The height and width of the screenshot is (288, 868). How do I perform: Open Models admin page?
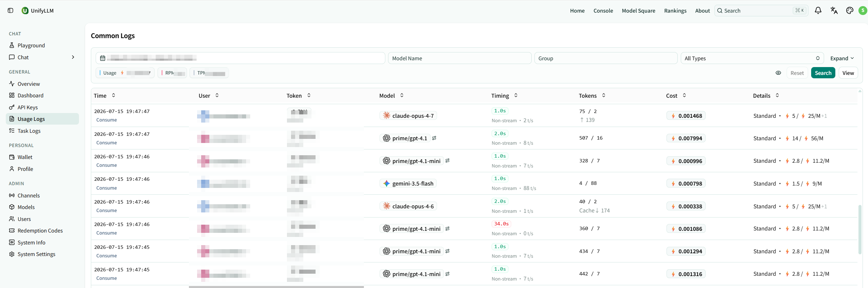coord(42,207)
